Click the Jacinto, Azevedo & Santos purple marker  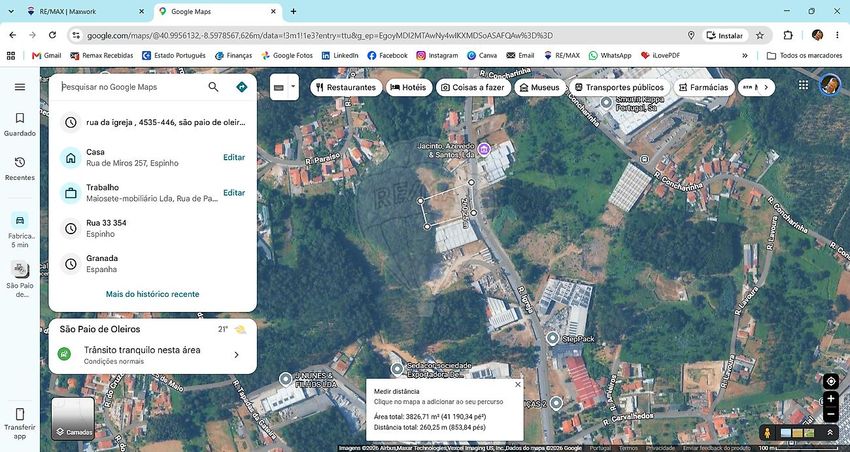click(484, 148)
